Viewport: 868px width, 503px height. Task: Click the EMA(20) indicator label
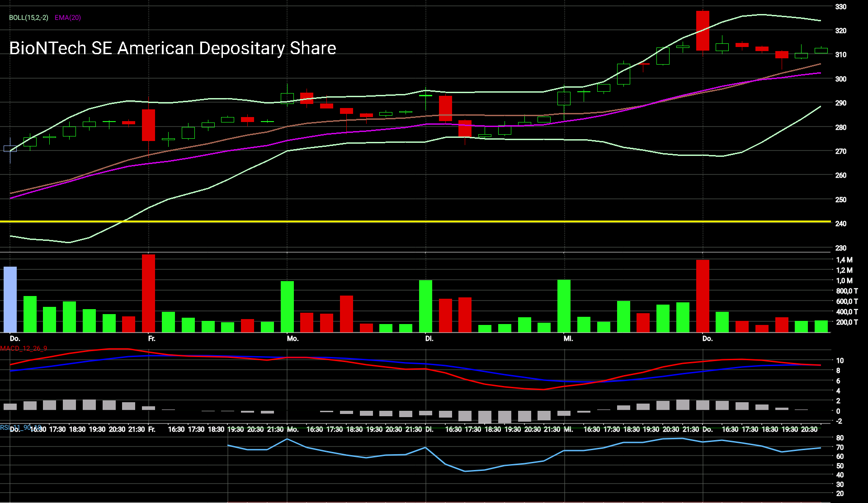68,18
